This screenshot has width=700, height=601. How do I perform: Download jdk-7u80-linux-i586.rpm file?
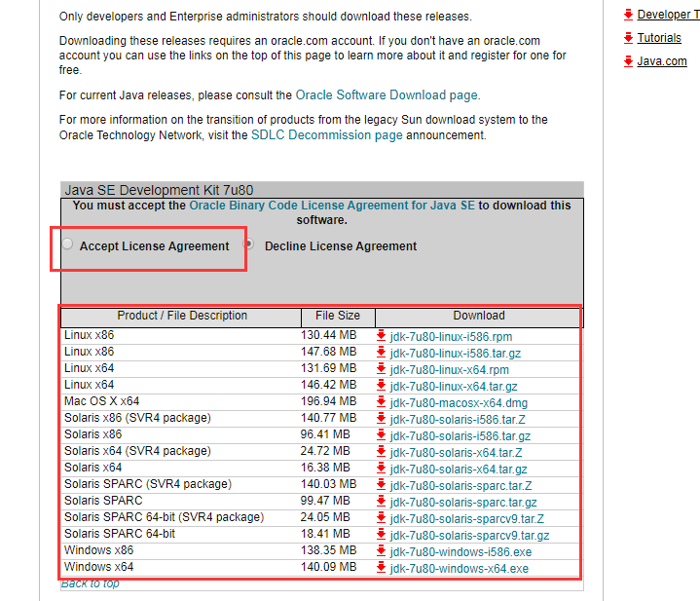click(x=451, y=337)
